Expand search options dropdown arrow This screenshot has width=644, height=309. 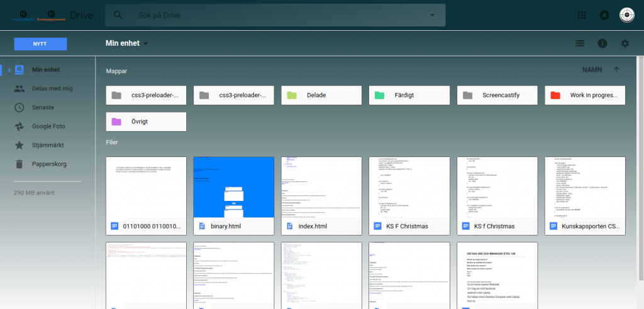432,15
